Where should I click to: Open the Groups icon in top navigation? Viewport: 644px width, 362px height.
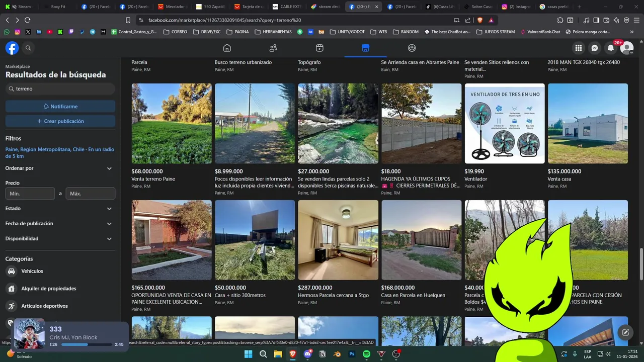[412, 48]
